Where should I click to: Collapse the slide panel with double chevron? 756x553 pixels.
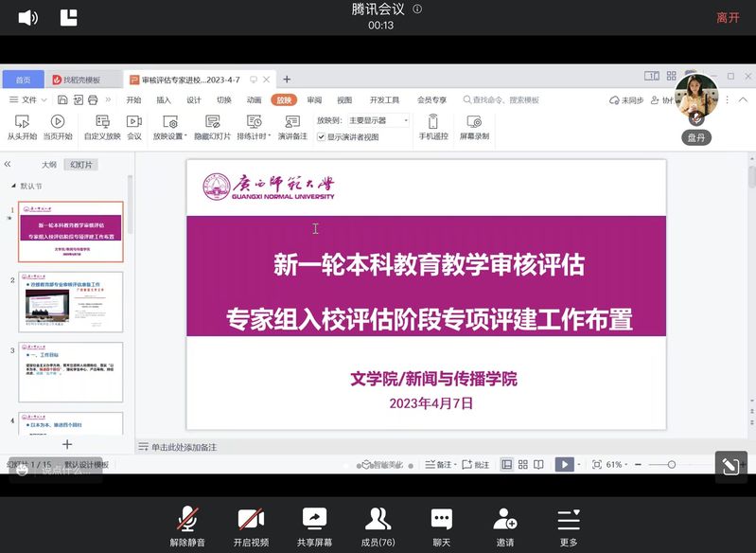8,164
